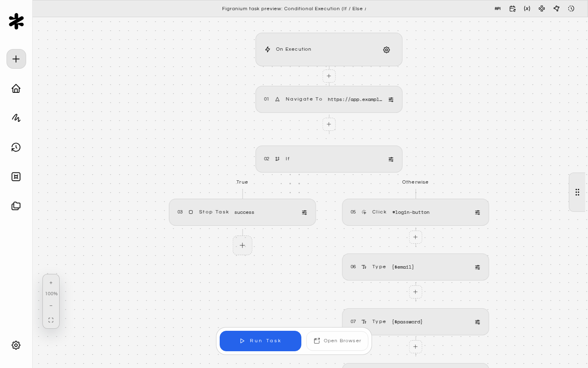
Task: Click the Stop Task square icon
Action: tap(191, 212)
